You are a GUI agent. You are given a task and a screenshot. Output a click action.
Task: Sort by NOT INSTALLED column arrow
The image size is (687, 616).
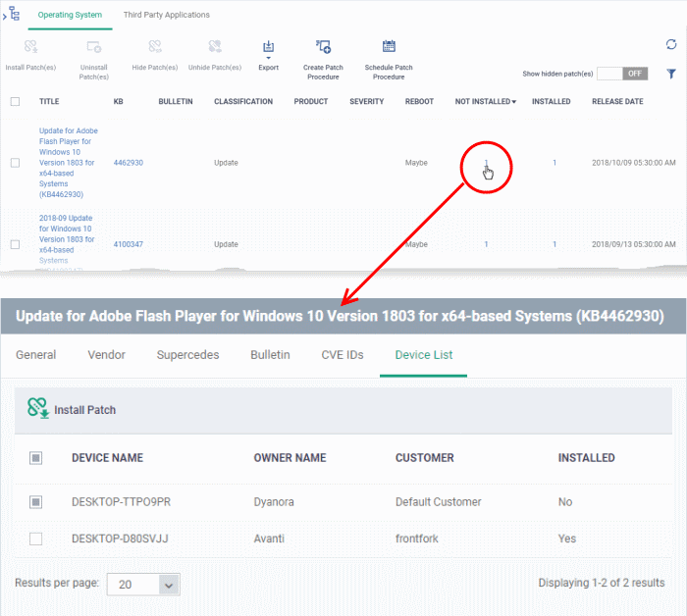coord(514,102)
